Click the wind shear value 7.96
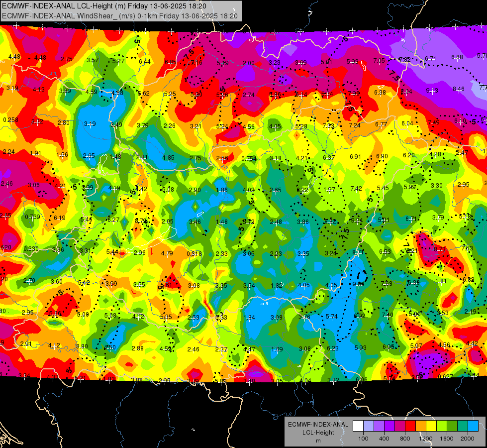 (354, 93)
